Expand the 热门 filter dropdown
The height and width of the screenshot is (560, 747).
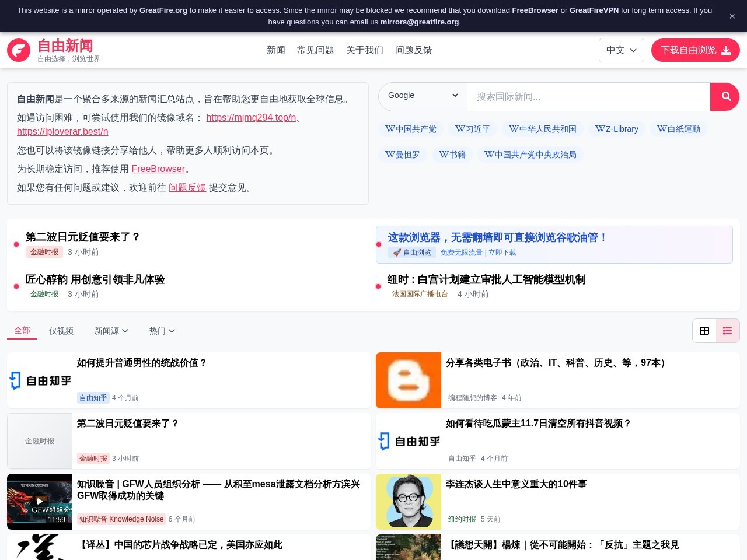pos(162,331)
